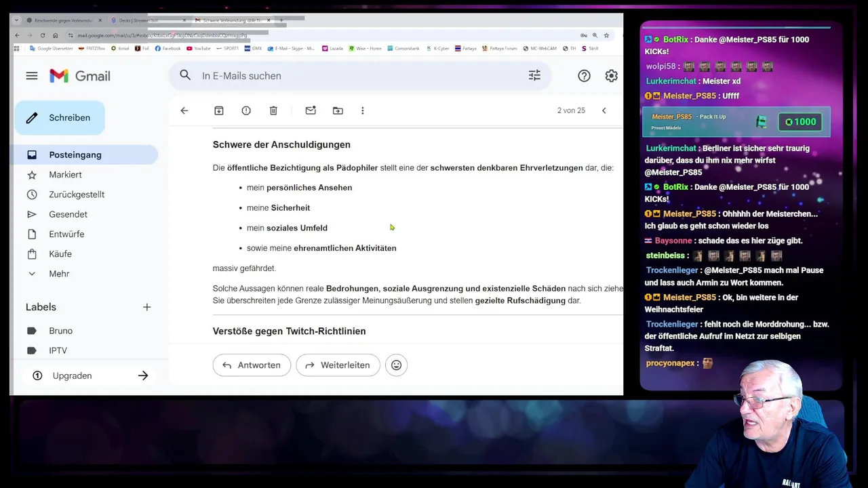Open Posteingang folder
The image size is (868, 488).
pos(86,155)
